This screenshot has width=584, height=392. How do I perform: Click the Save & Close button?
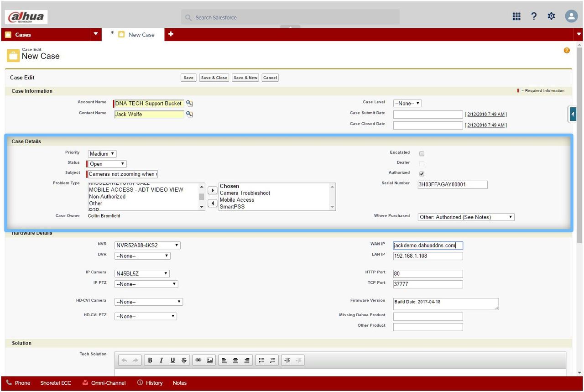coord(214,78)
